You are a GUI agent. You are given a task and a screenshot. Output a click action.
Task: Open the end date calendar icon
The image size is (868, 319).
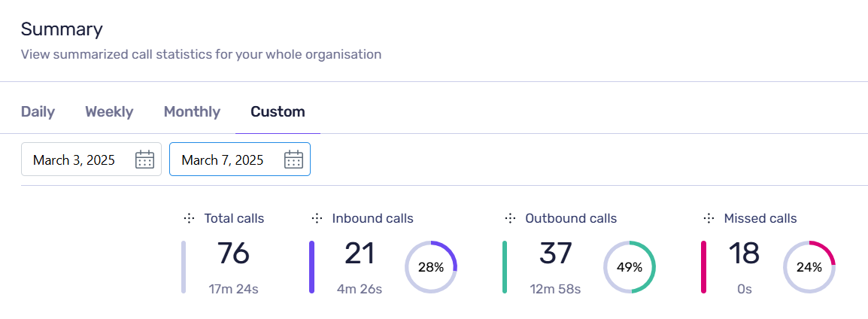click(293, 159)
